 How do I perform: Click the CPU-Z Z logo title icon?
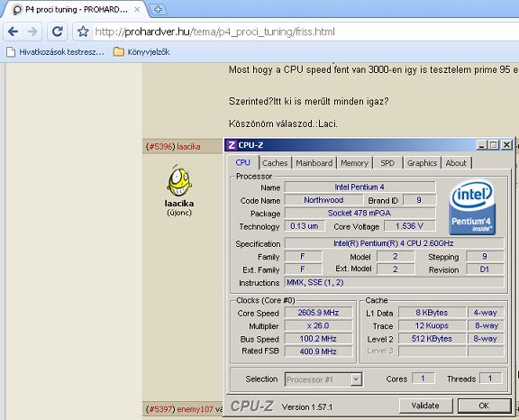232,145
